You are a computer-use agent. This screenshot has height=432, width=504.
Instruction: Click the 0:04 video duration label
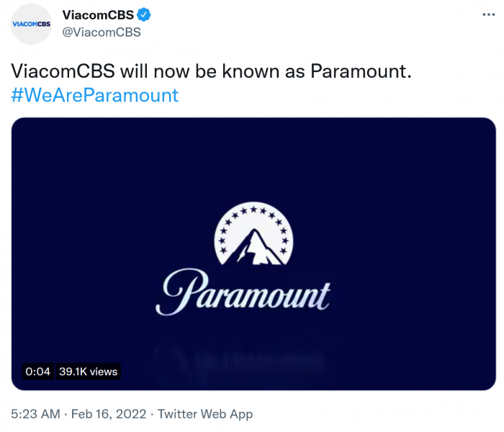(x=37, y=372)
